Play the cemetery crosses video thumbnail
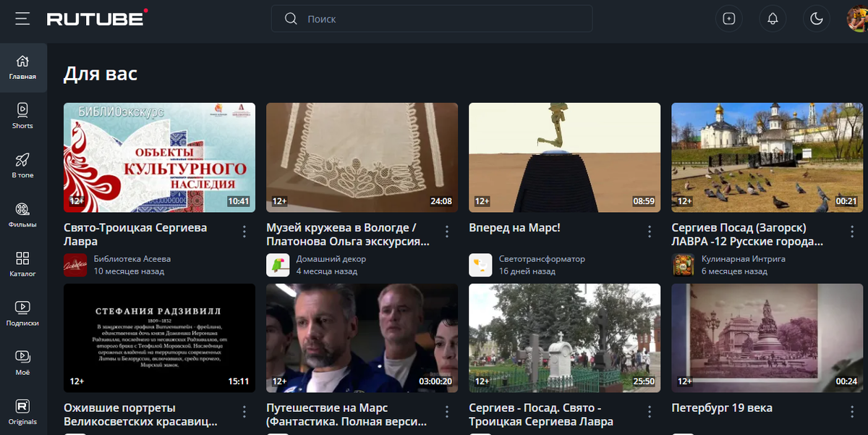Screen dimensions: 868x435 click(564, 338)
